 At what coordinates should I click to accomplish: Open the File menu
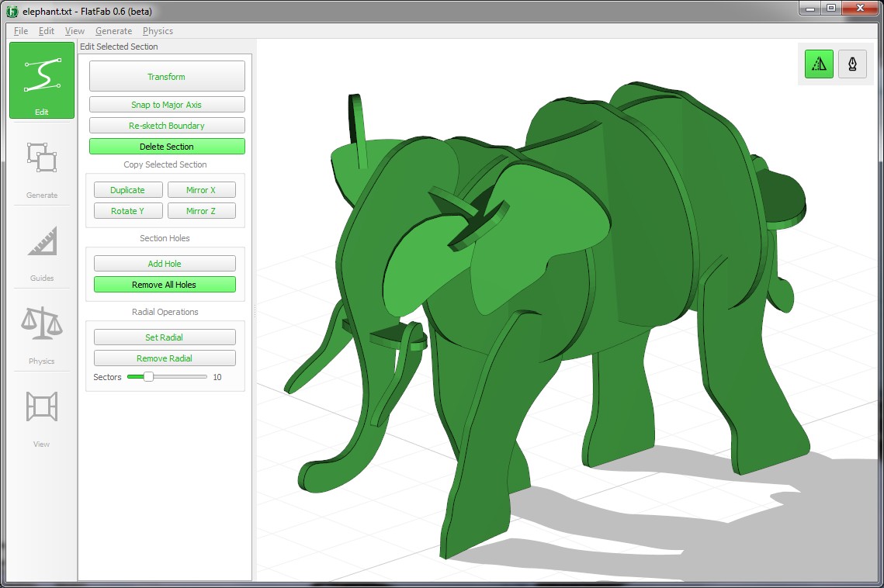pyautogui.click(x=21, y=31)
